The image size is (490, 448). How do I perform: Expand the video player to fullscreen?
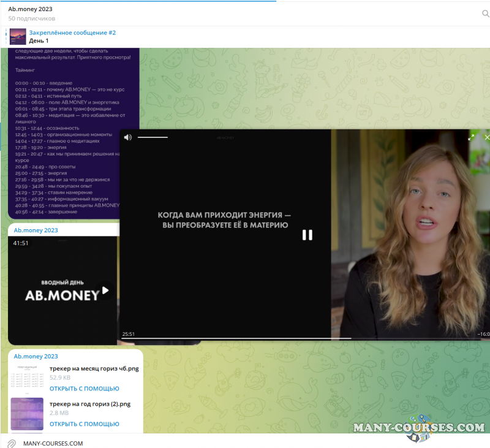pos(471,137)
